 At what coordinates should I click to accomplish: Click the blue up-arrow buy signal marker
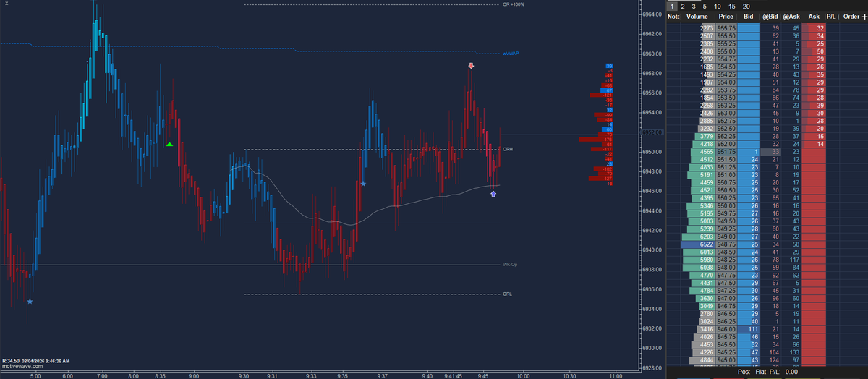coord(493,193)
